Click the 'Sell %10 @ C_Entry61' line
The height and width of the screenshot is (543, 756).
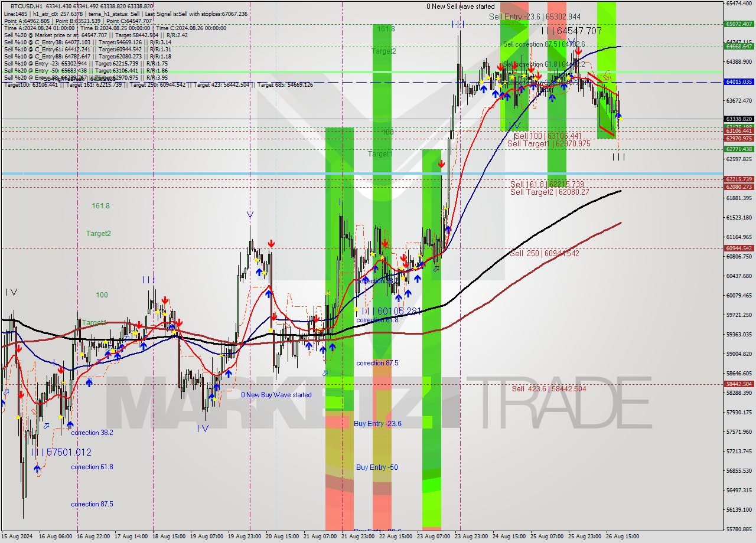click(x=87, y=49)
